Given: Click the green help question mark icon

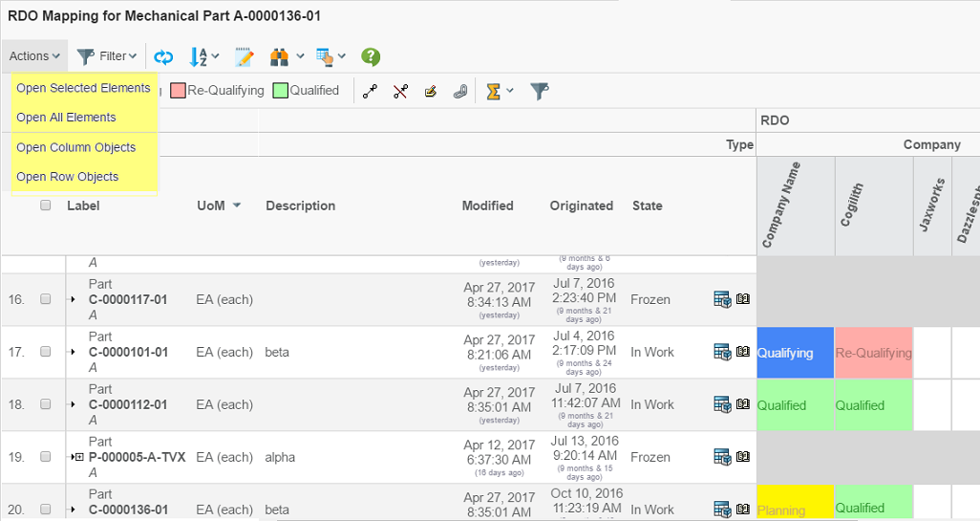Looking at the screenshot, I should (371, 57).
